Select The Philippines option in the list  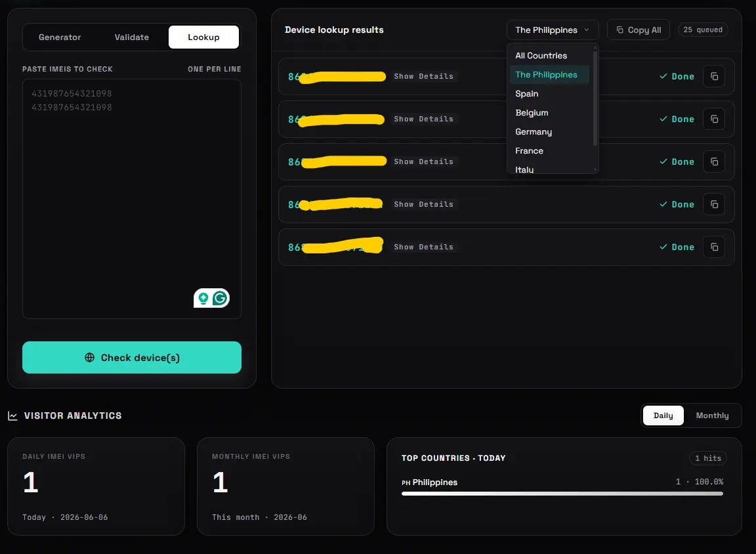tap(550, 75)
